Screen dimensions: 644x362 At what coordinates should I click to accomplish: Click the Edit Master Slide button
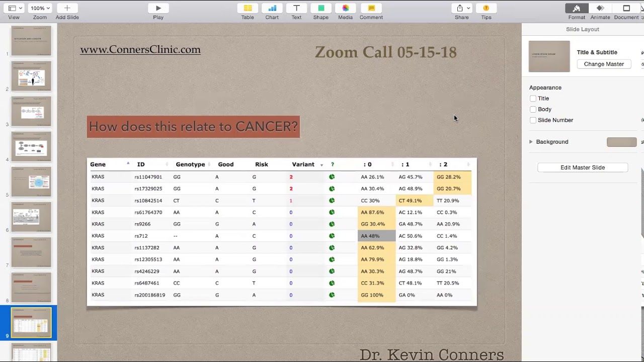point(583,167)
